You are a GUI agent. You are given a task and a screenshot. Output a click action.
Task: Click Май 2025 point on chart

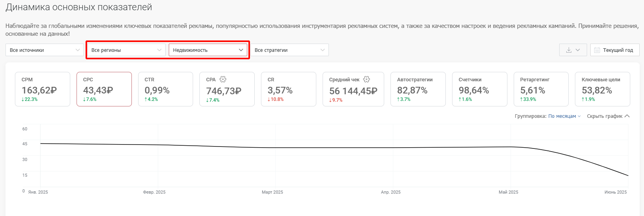(x=511, y=147)
